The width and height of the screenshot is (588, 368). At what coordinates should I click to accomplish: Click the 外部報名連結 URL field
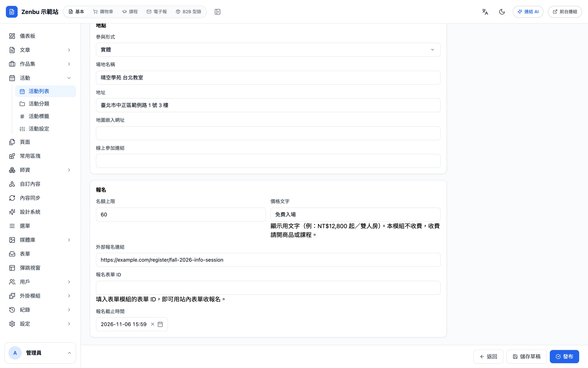(268, 260)
